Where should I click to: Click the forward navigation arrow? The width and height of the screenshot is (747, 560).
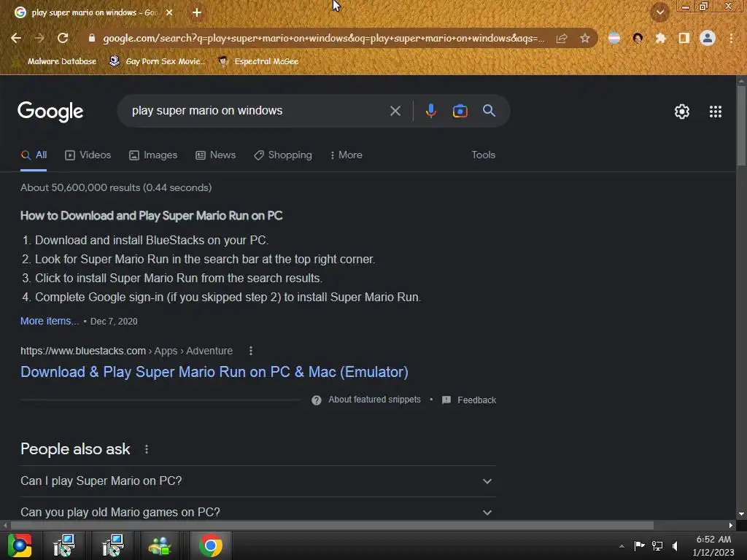tap(39, 38)
